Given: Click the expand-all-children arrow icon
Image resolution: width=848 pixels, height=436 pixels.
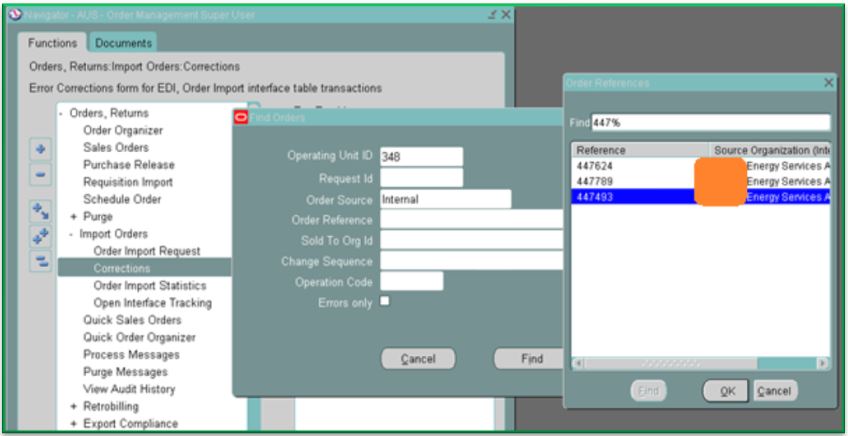Looking at the screenshot, I should coord(40,211).
